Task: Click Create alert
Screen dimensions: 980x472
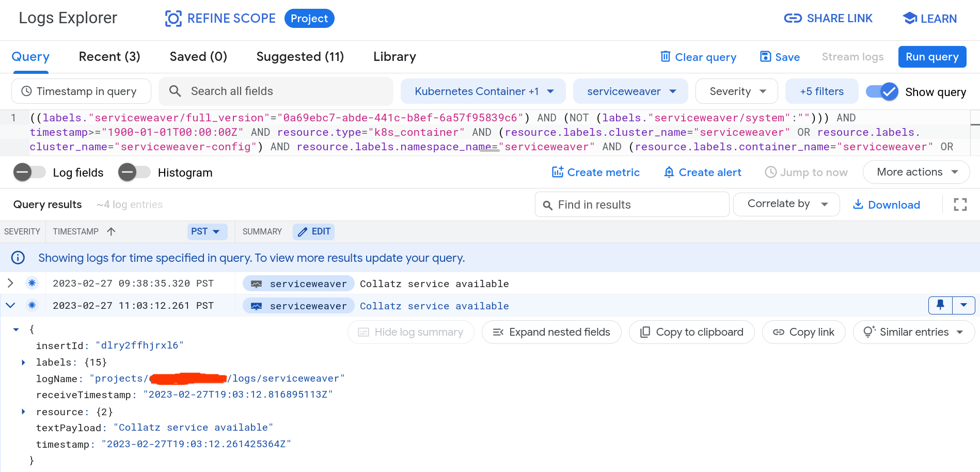Action: coord(703,172)
